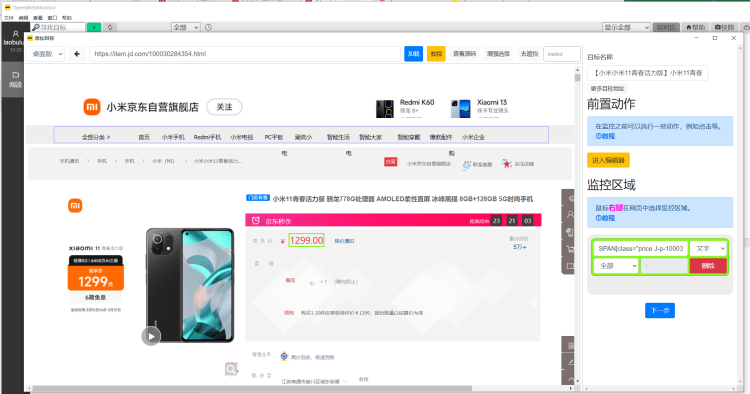Image resolution: width=750 pixels, height=394 pixels.
Task: Click the JD side panel user icon
Action: [x=570, y=215]
